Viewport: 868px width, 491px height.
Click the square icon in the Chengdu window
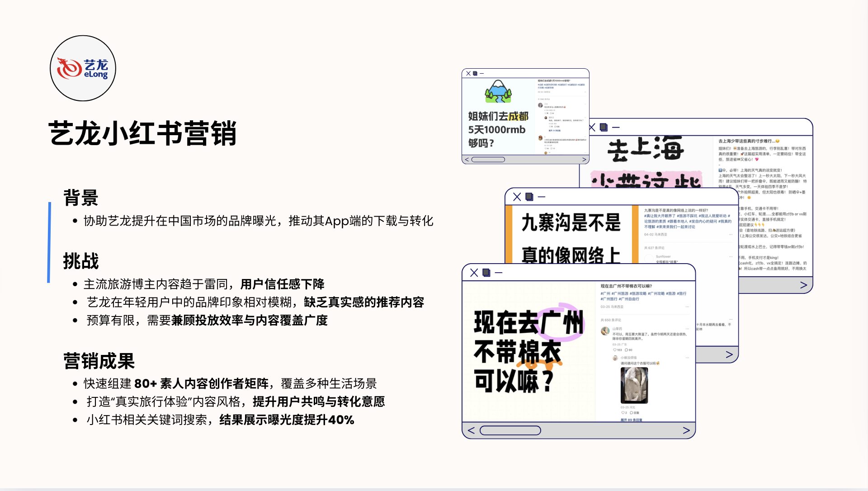click(475, 73)
